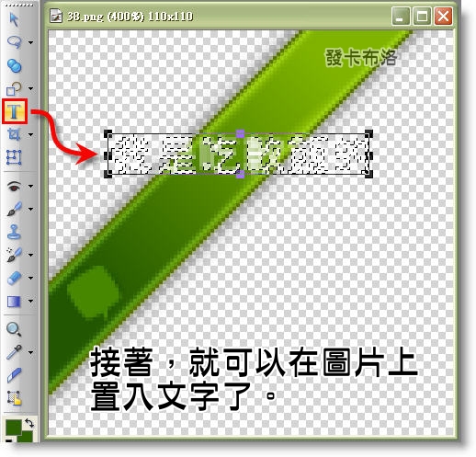Select the red-eye removal tool
476x457 pixels.
click(x=14, y=186)
